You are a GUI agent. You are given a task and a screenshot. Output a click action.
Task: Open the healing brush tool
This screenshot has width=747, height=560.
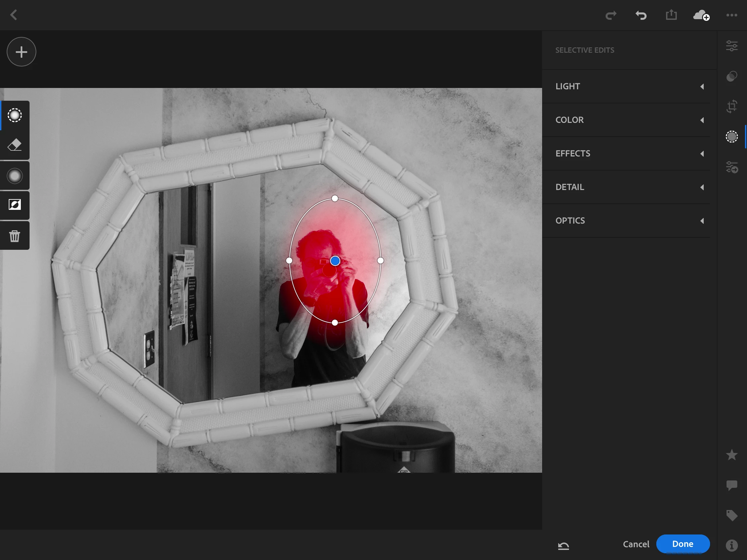click(x=732, y=76)
